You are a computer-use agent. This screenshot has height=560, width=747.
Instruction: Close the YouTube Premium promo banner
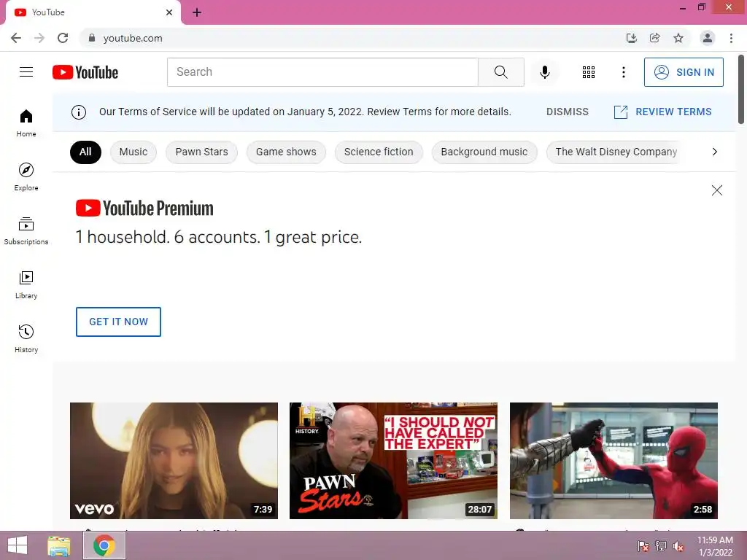click(x=716, y=190)
